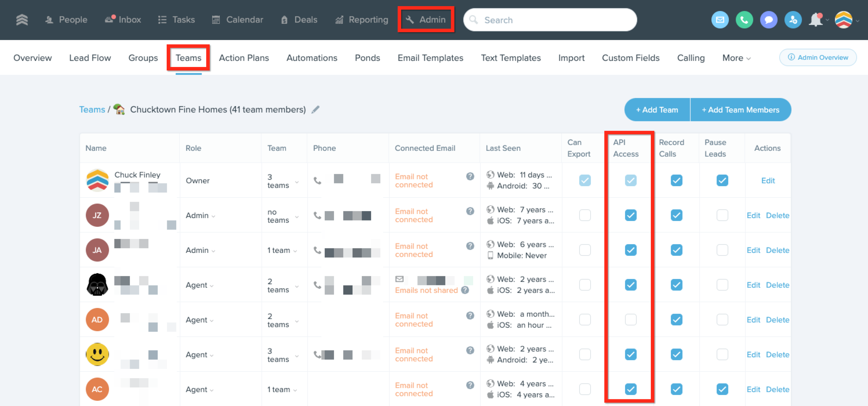The width and height of the screenshot is (868, 406).
Task: Uncheck API Access for JZ row
Action: coord(631,215)
